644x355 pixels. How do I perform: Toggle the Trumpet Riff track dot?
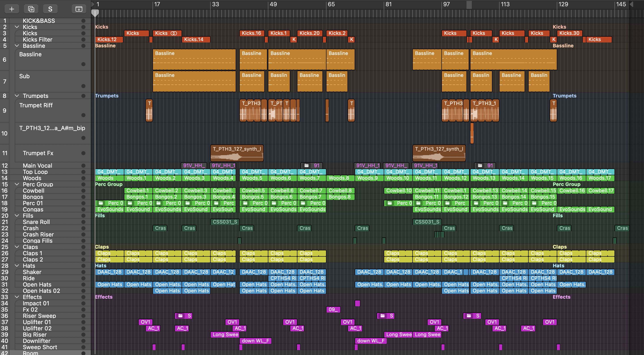[x=83, y=115]
